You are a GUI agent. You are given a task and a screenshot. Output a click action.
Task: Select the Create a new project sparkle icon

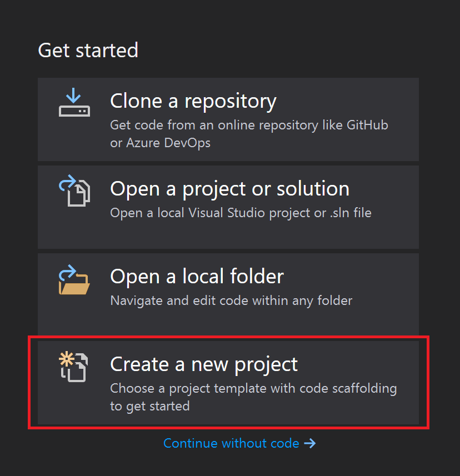coord(68,358)
